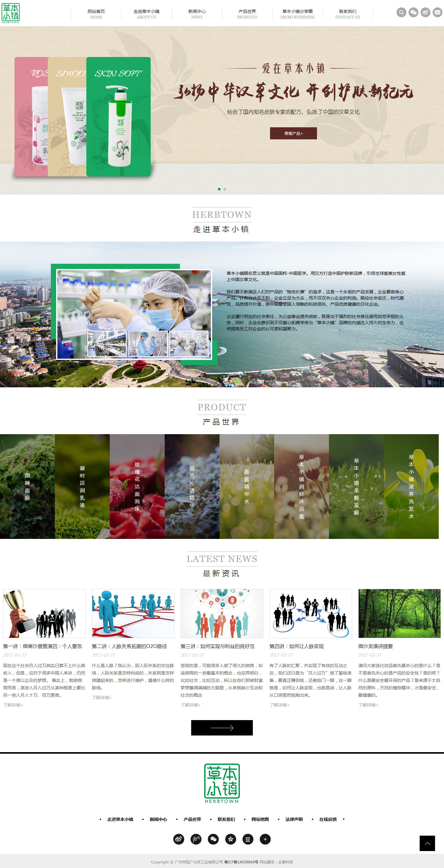Open the search icon in the header
This screenshot has width=444, height=868.
[x=401, y=12]
